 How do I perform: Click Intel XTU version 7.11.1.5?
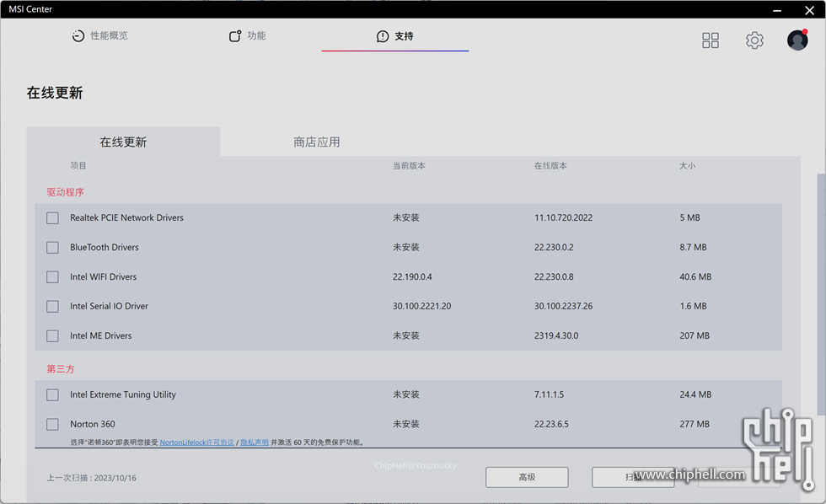click(x=549, y=394)
